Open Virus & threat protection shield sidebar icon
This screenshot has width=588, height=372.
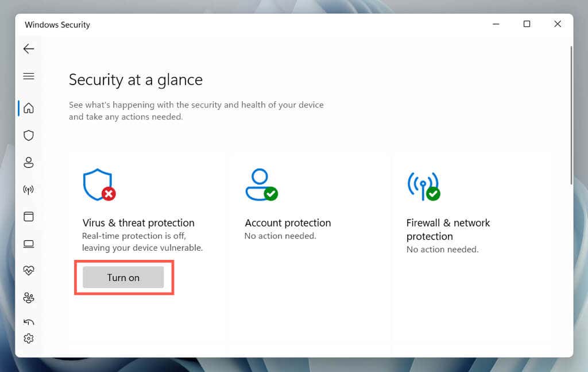[x=29, y=136]
